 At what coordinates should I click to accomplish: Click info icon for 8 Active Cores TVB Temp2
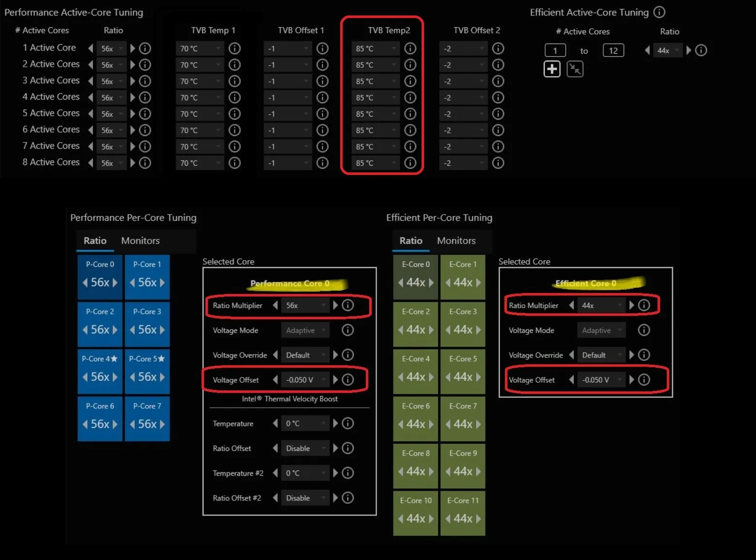[410, 163]
